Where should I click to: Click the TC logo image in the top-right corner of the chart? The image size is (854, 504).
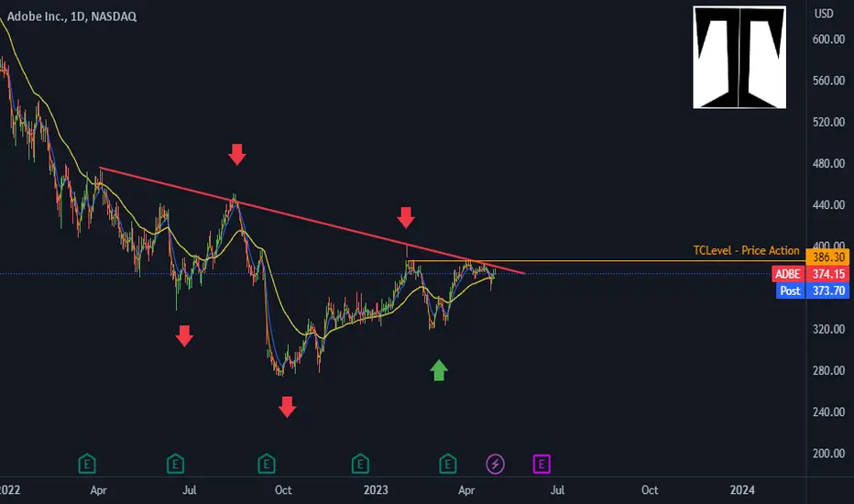[739, 57]
